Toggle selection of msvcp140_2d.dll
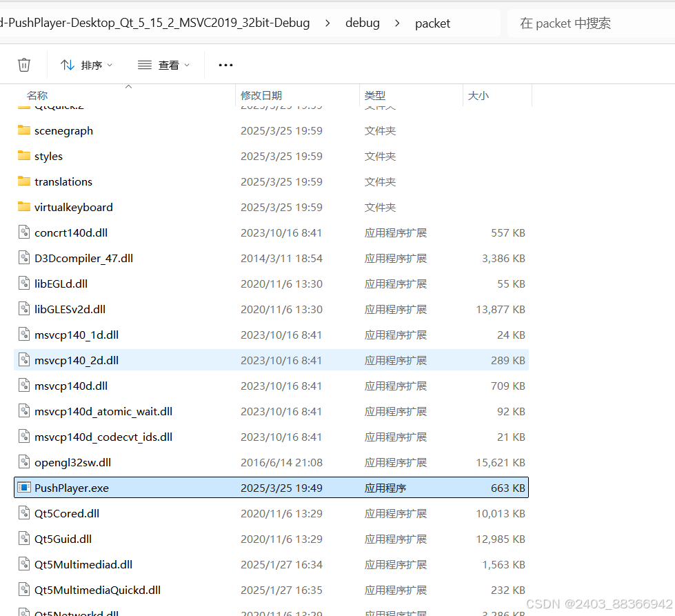The image size is (675, 616). [77, 360]
